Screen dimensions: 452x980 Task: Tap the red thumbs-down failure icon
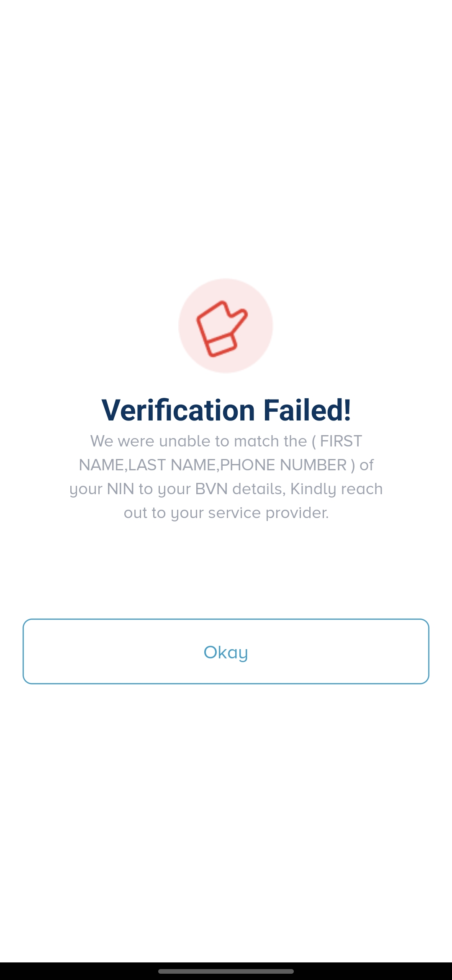tap(222, 329)
